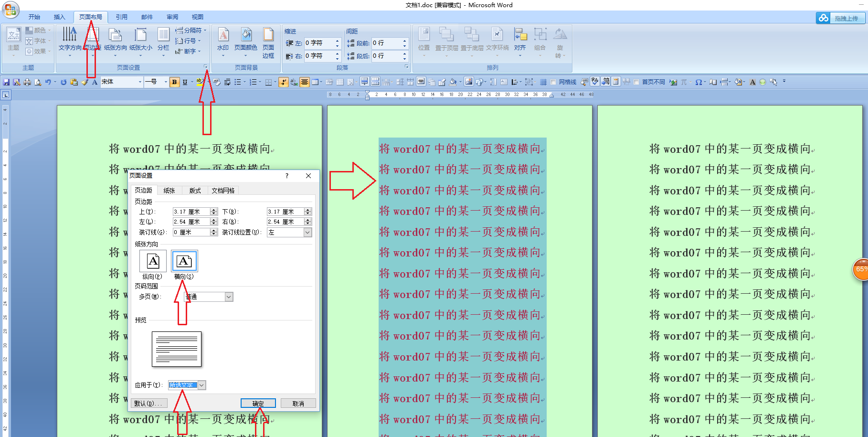Viewport: 868px width, 437px height.
Task: Open Page Borders (页面边框)
Action: 268,43
